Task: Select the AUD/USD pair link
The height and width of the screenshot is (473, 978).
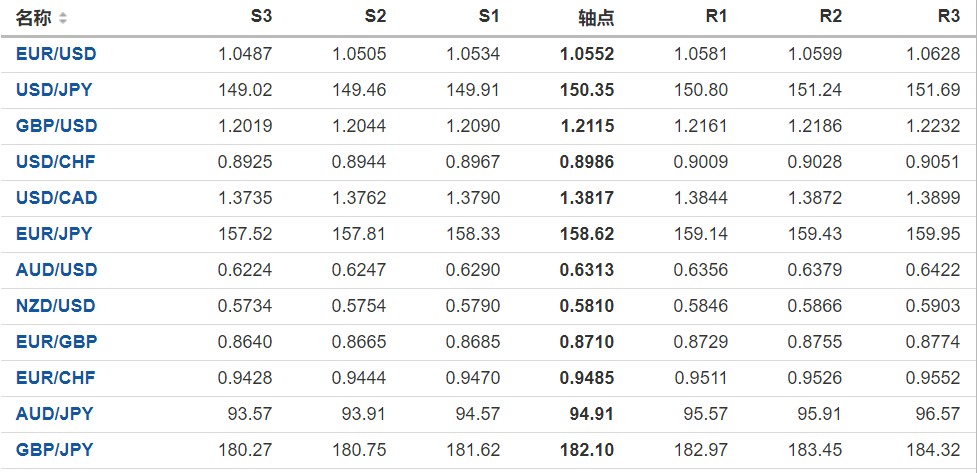Action: [56, 270]
